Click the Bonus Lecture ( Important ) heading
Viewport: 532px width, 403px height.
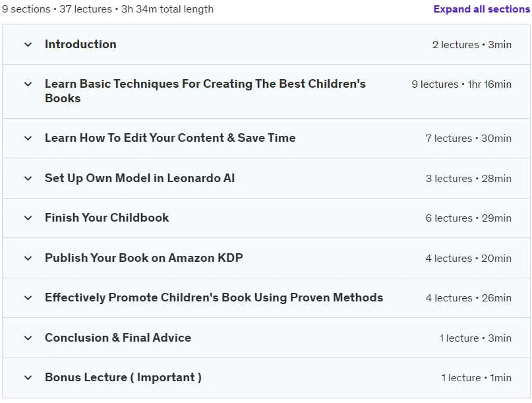[x=123, y=377]
